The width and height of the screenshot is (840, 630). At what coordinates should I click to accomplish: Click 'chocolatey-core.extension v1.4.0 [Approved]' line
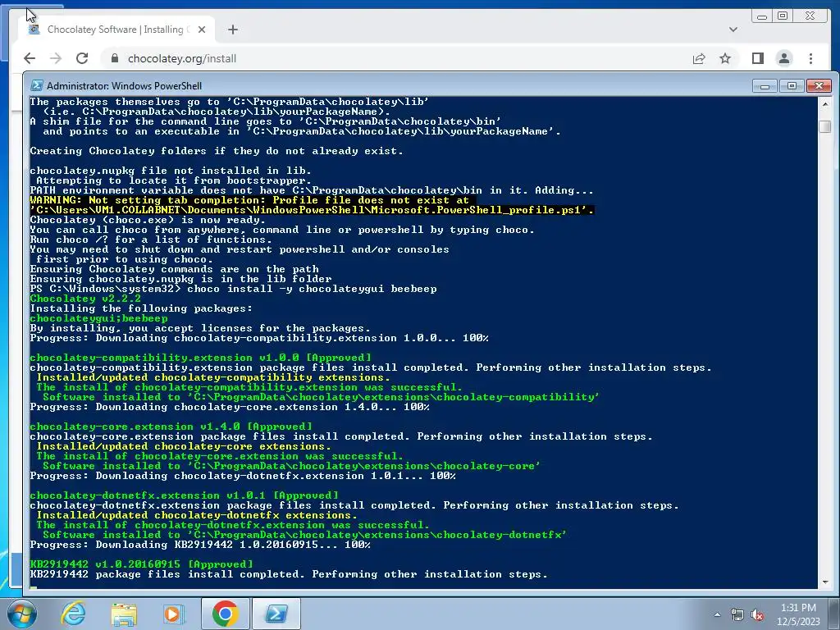(171, 427)
